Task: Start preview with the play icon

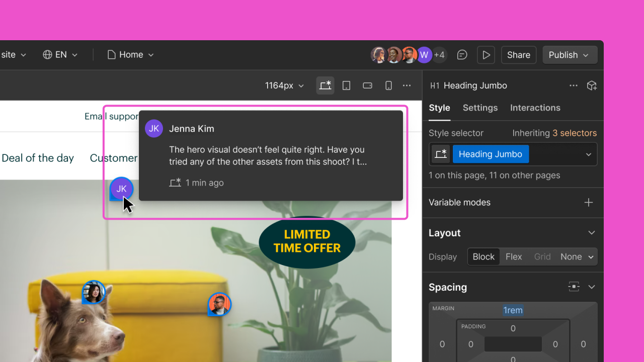Action: 486,55
